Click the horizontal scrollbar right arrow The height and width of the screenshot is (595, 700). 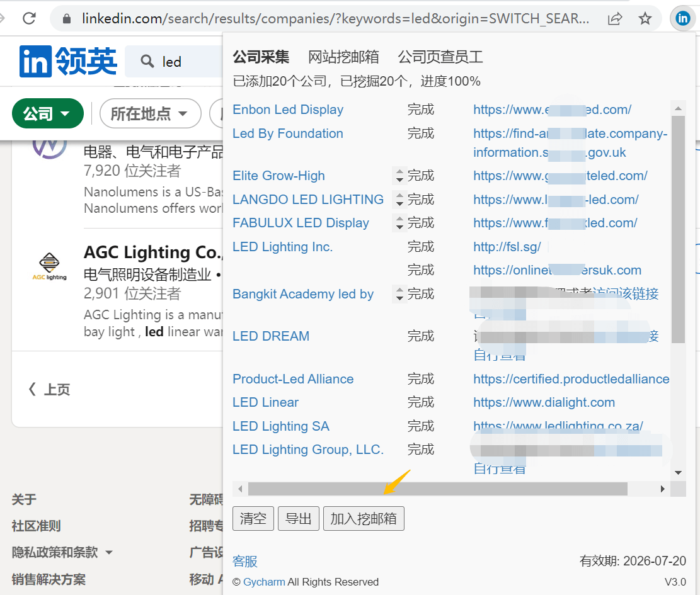(662, 489)
